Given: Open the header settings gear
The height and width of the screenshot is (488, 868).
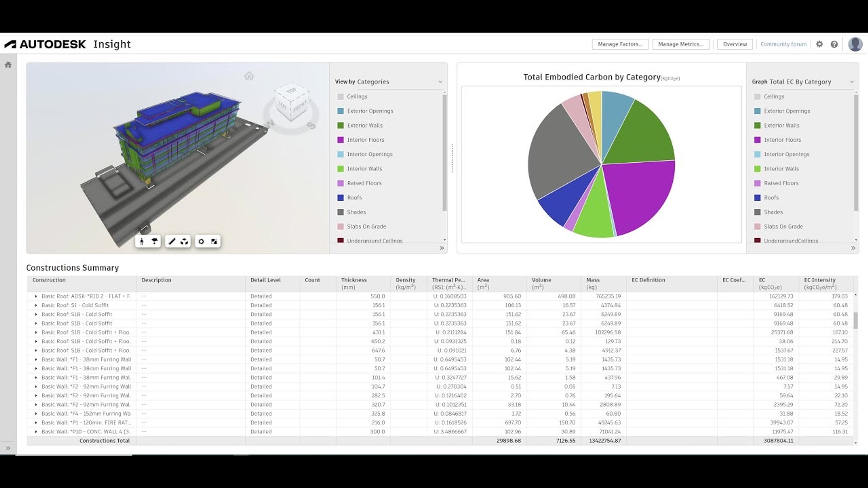Looking at the screenshot, I should pyautogui.click(x=820, y=44).
